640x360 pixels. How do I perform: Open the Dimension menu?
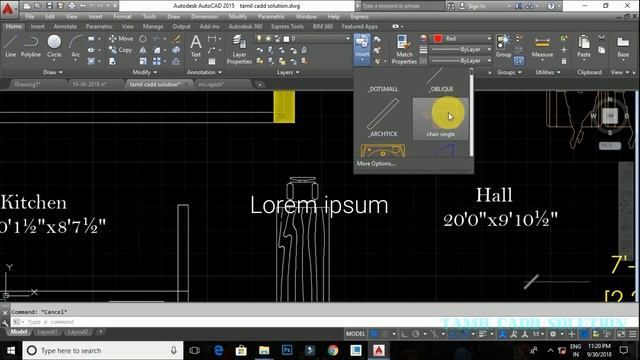[204, 17]
